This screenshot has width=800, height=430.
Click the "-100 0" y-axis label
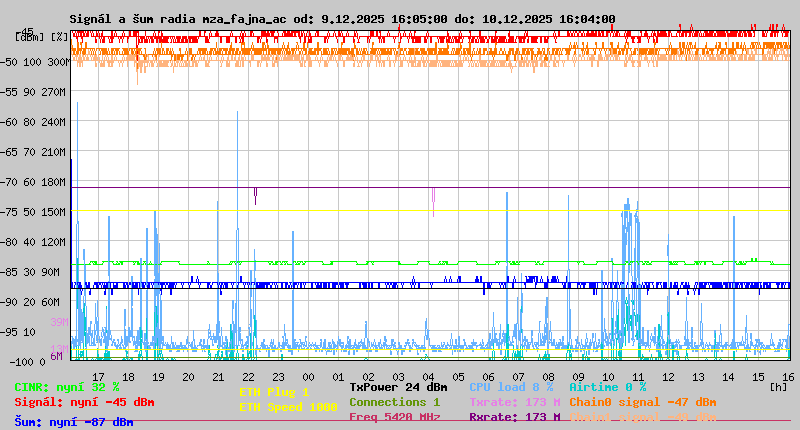click(x=28, y=362)
